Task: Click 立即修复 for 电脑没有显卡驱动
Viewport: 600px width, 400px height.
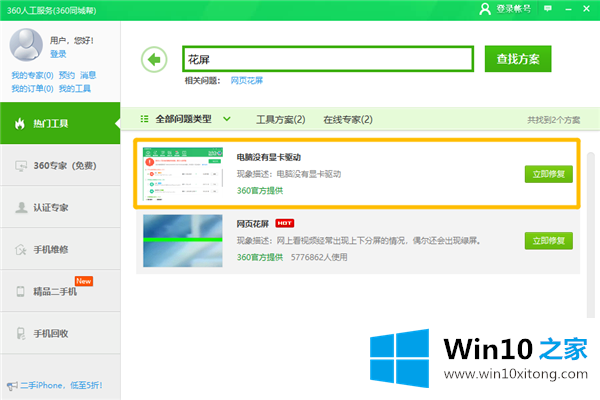Action: pos(548,174)
